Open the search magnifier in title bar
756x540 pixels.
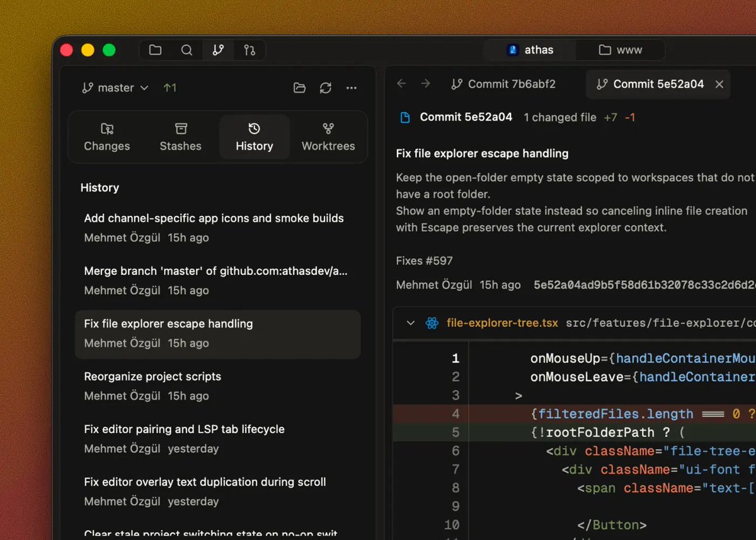point(186,50)
